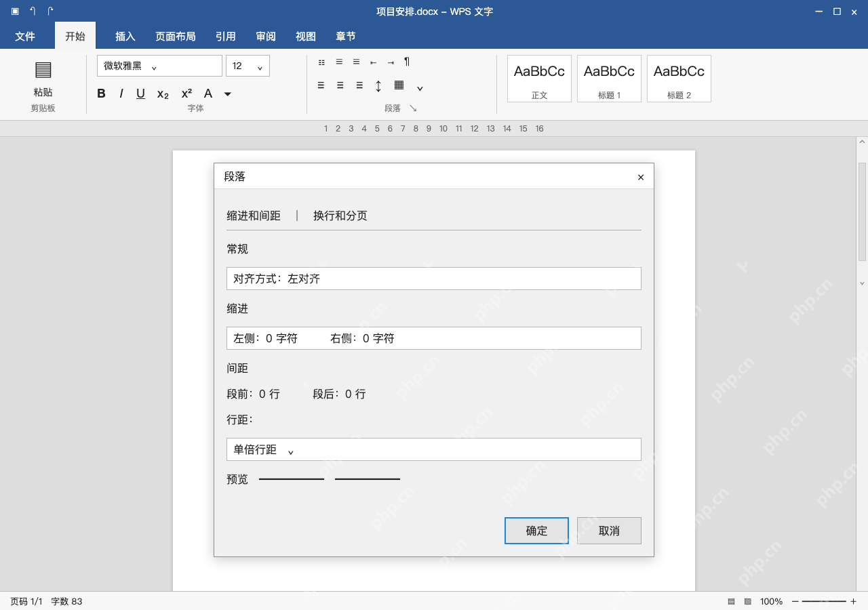Open the paragraph dialog launcher arrow
The height and width of the screenshot is (610, 868).
pos(413,108)
